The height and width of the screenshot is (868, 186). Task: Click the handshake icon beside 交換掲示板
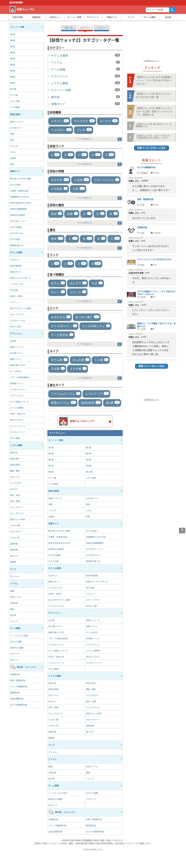(x=131, y=230)
